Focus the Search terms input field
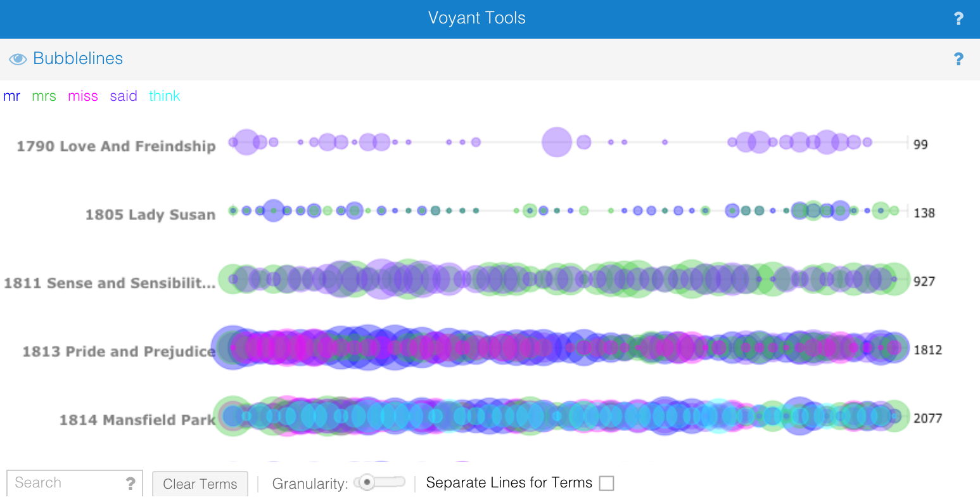The width and height of the screenshot is (980, 502). (x=67, y=483)
